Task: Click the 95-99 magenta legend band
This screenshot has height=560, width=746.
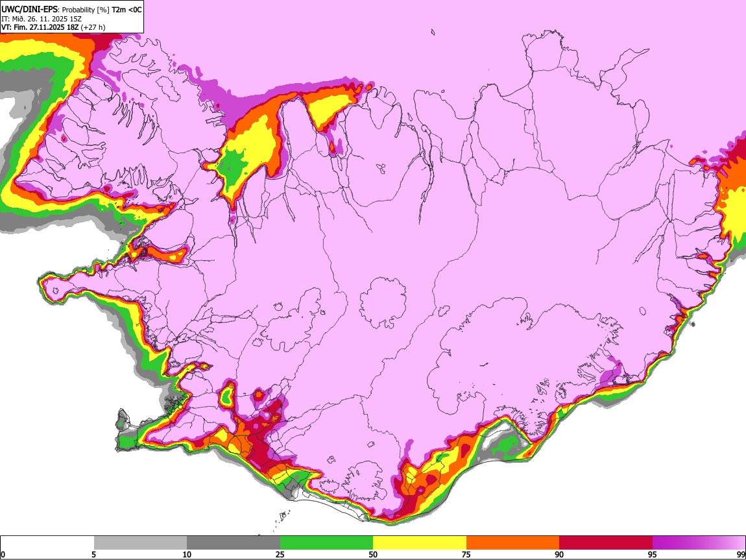Action: click(x=699, y=543)
